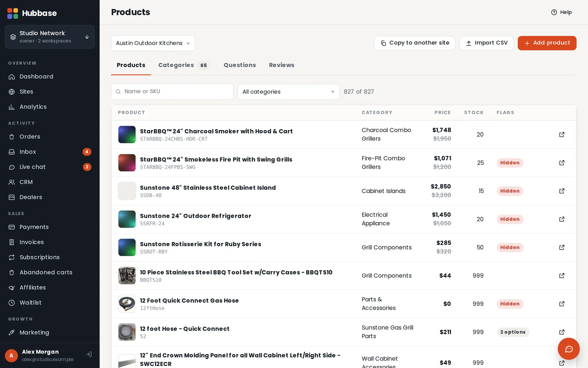Viewport: 588px width, 368px height.
Task: Open Invoices receipt icon
Action: [x=12, y=242]
